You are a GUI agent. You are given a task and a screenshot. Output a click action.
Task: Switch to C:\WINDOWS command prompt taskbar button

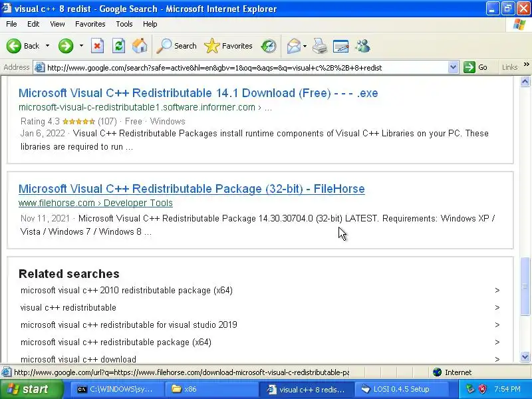click(117, 389)
